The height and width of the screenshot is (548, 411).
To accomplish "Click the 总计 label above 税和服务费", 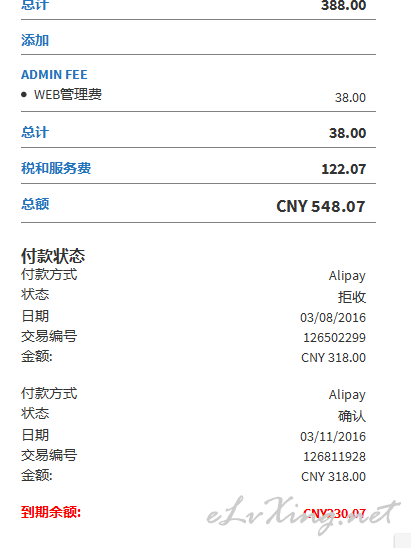I will coord(35,132).
